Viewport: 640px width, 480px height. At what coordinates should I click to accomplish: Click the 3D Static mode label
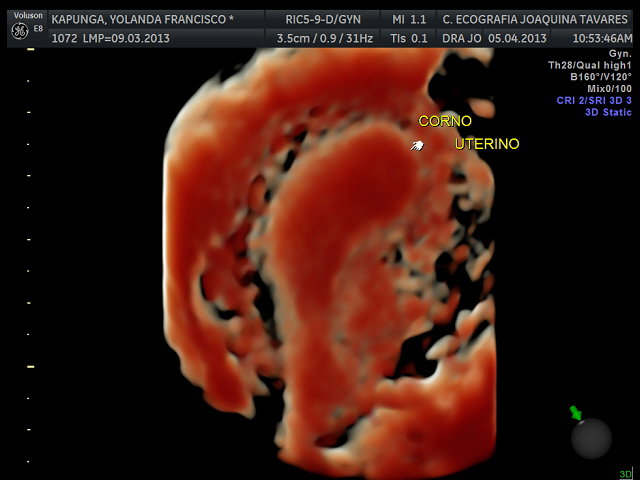[607, 112]
